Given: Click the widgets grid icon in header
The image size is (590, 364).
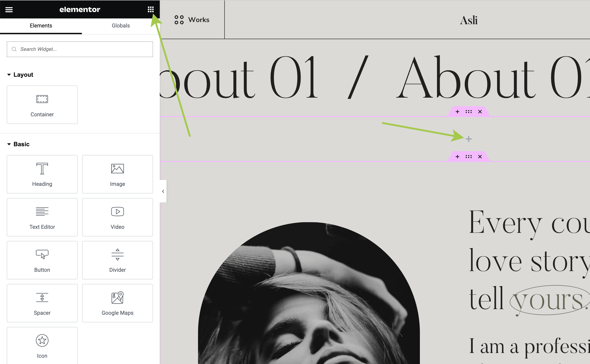Looking at the screenshot, I should pos(151,9).
